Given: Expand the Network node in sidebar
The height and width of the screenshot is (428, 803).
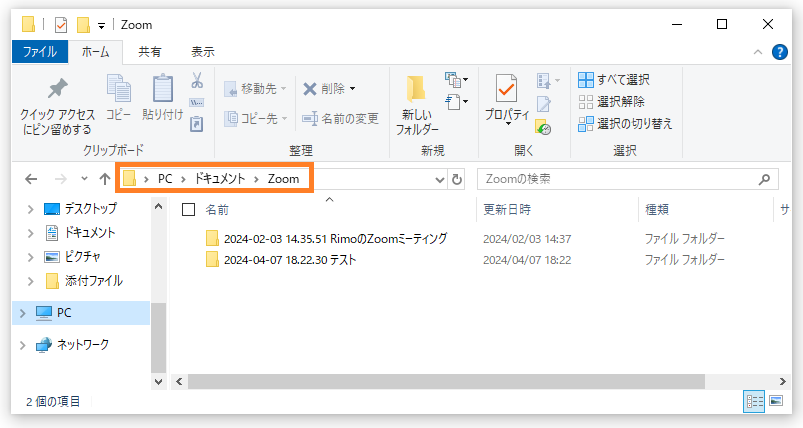Looking at the screenshot, I should [x=22, y=345].
